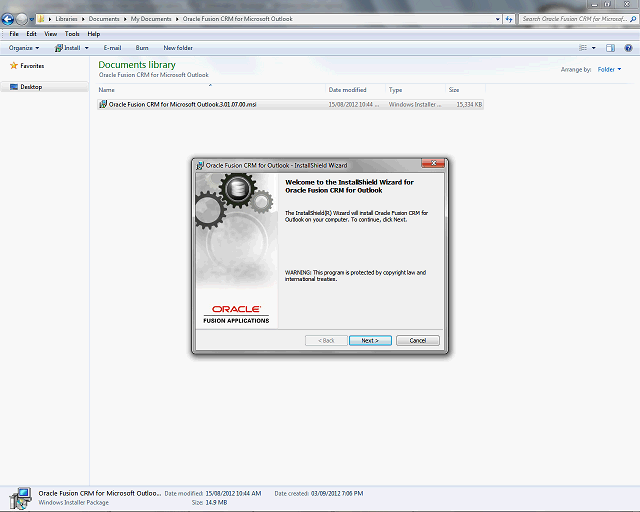
Task: Expand the view options dropdown arrow
Action: click(x=593, y=48)
